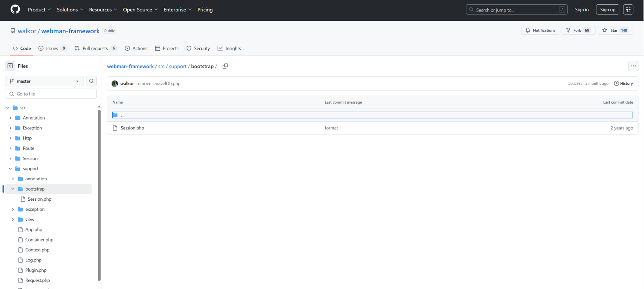Viewport: 644px width, 289px height.
Task: Open the Projects tab
Action: (167, 48)
